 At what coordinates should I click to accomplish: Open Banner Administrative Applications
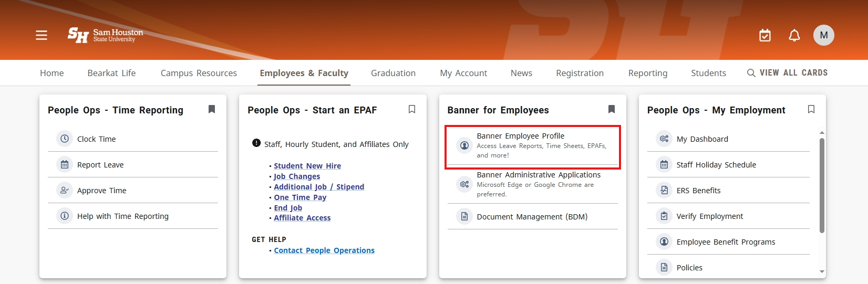pyautogui.click(x=533, y=184)
